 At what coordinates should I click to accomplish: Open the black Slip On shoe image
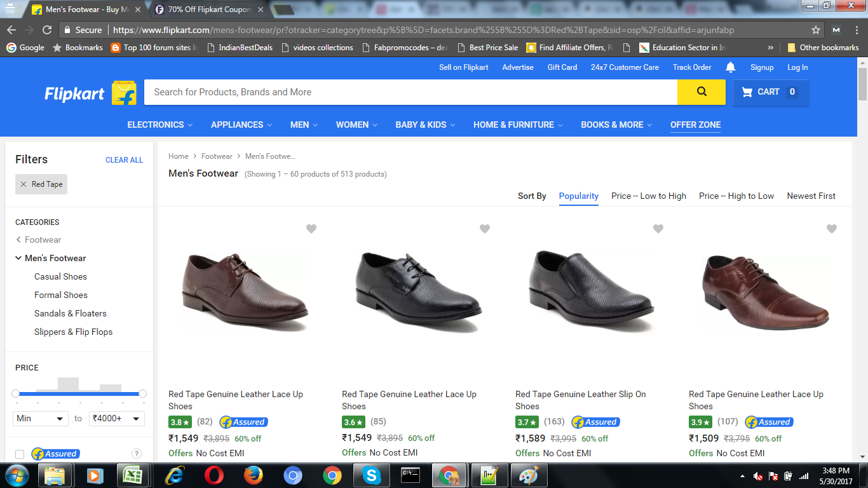tap(591, 292)
